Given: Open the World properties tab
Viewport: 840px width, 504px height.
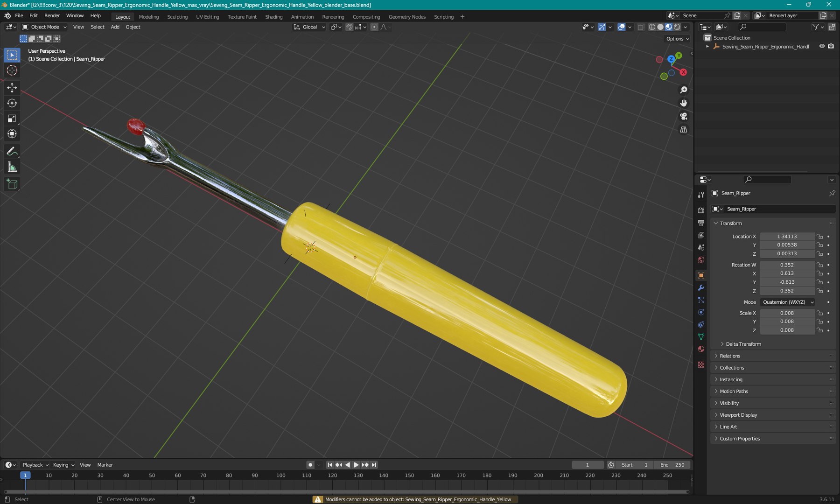Looking at the screenshot, I should (x=701, y=260).
